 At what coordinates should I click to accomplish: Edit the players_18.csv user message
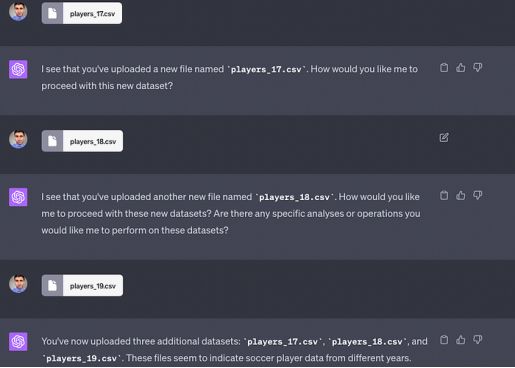444,137
